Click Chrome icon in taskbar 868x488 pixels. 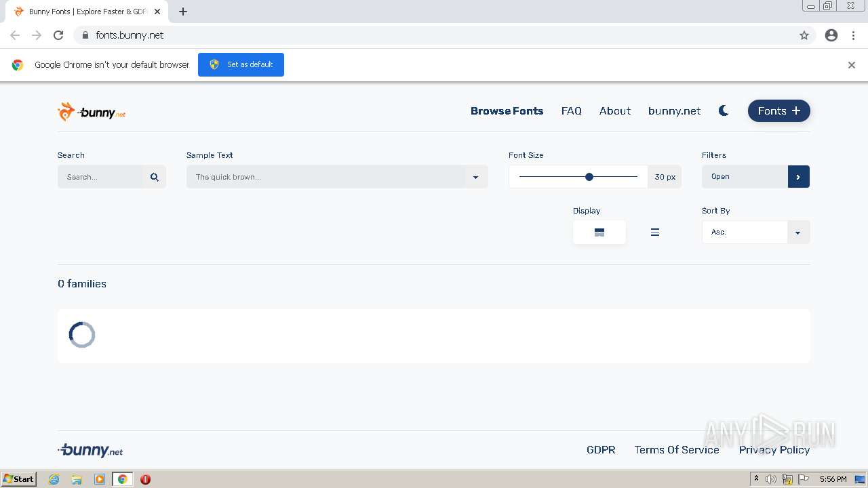pos(123,479)
